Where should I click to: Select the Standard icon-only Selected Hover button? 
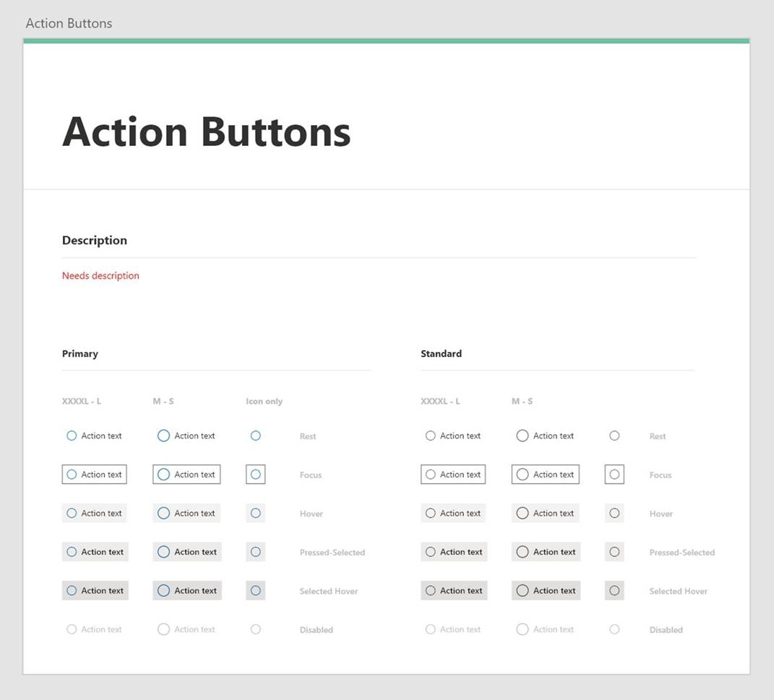[x=614, y=590]
